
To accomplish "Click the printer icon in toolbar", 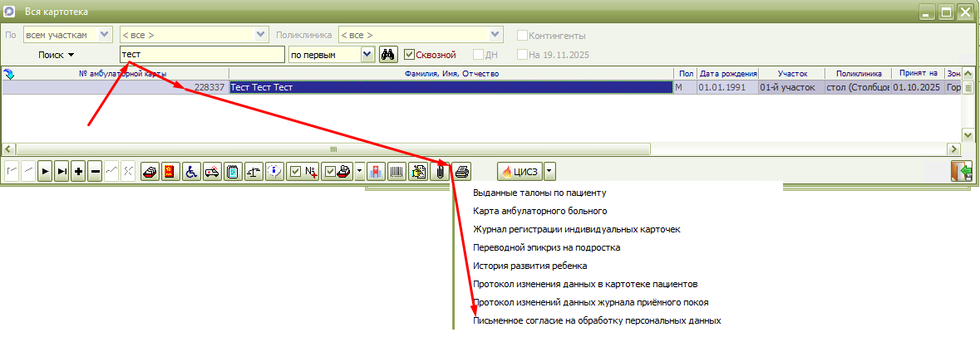I will [x=462, y=172].
